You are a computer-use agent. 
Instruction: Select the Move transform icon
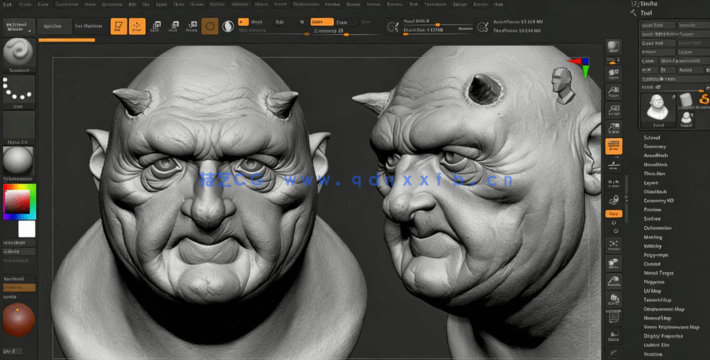pyautogui.click(x=156, y=26)
